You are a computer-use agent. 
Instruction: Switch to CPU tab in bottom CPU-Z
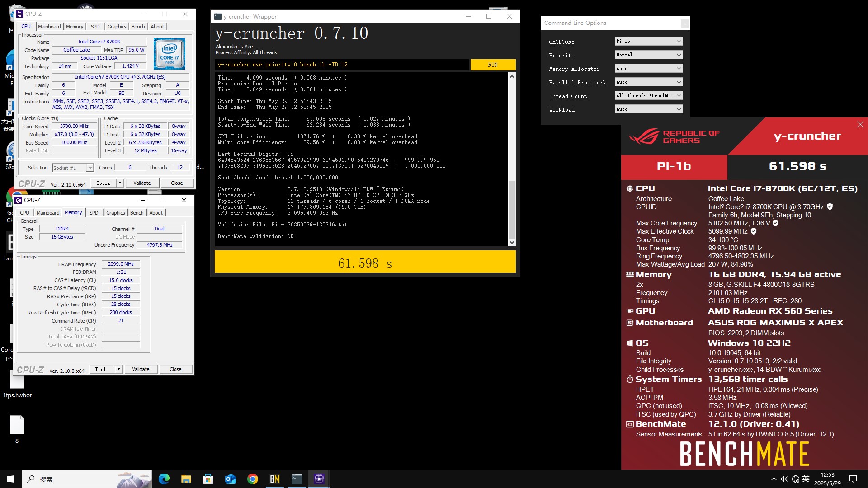[x=24, y=213]
